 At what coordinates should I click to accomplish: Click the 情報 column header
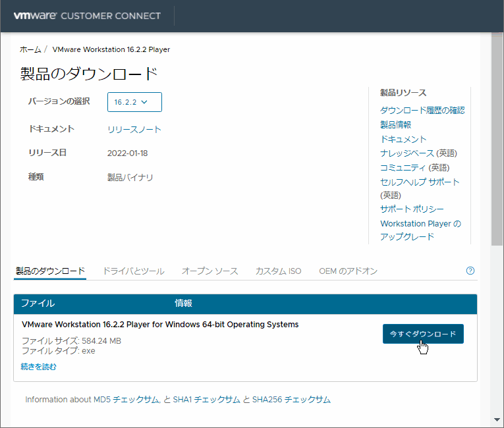[x=183, y=304]
